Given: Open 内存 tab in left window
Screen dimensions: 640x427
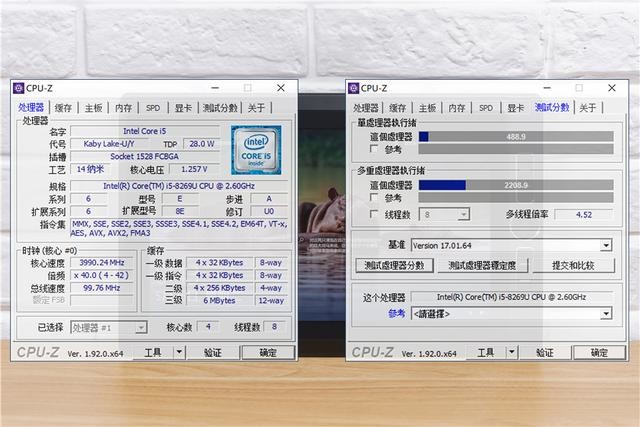Looking at the screenshot, I should 123,108.
